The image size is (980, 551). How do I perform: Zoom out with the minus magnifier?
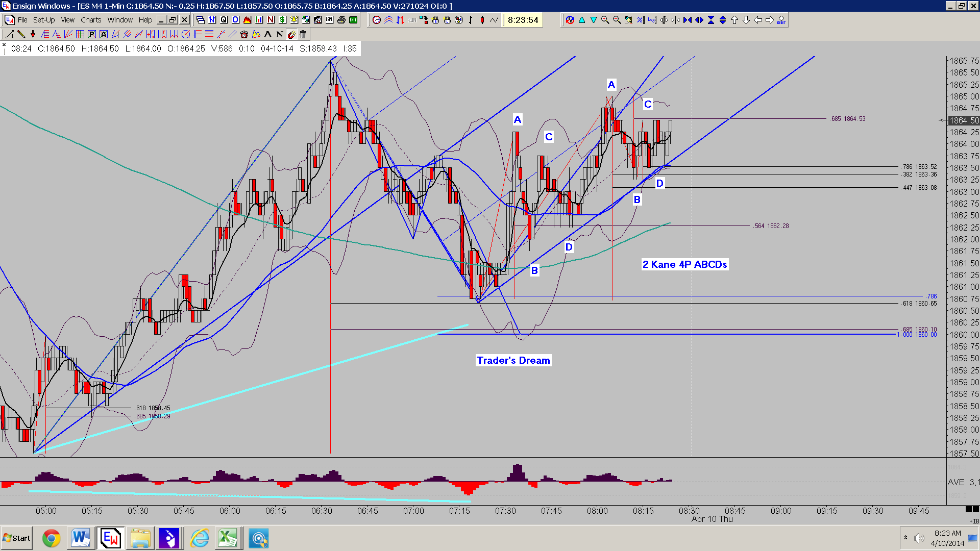point(617,20)
